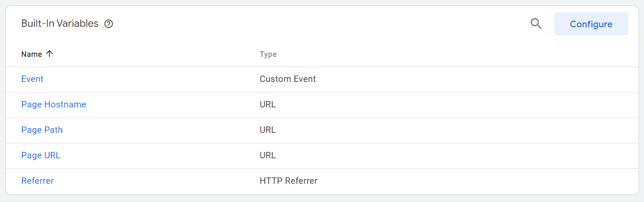Screen dimensions: 644x202
Task: Open the Page Hostname variable
Action: [54, 104]
